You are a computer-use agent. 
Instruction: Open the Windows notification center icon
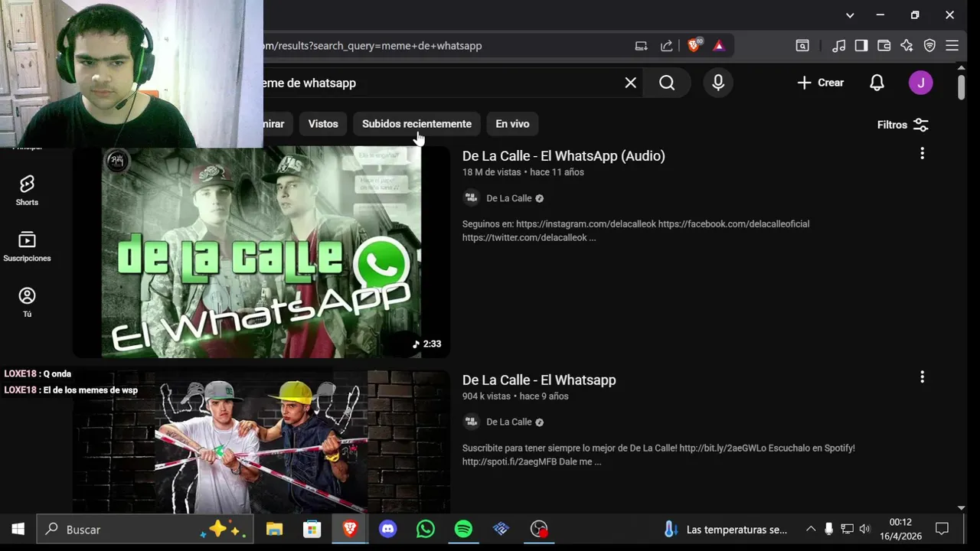[x=942, y=529]
